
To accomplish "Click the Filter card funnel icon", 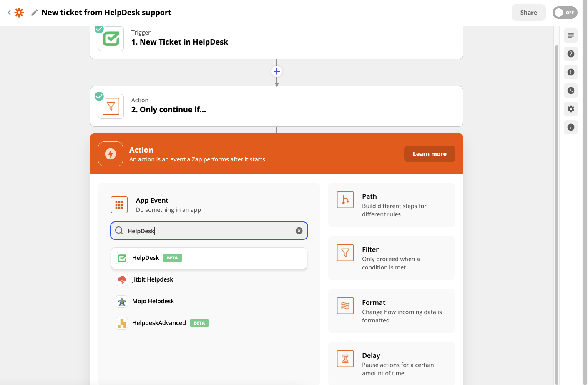I will pyautogui.click(x=345, y=253).
